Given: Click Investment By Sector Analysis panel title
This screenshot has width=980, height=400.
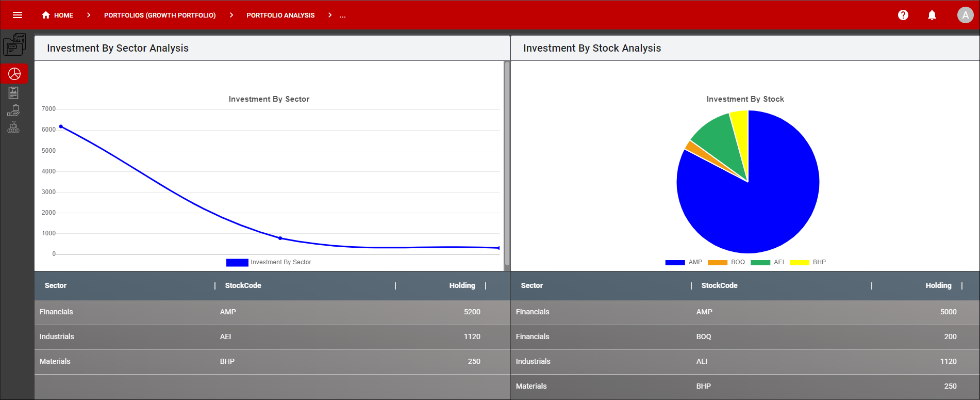Looking at the screenshot, I should (118, 48).
